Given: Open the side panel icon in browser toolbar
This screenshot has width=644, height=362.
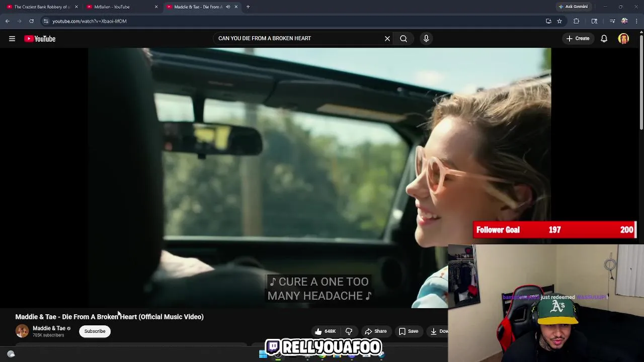Looking at the screenshot, I should point(594,21).
